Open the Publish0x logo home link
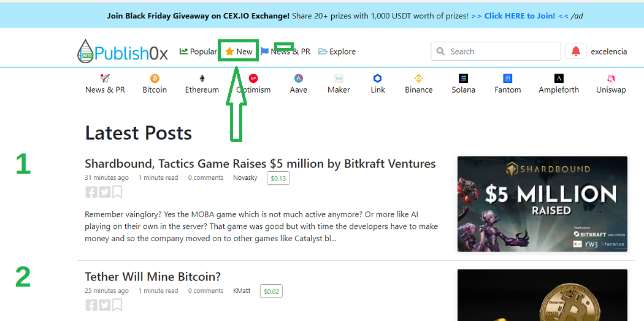This screenshot has width=644, height=321. (123, 52)
